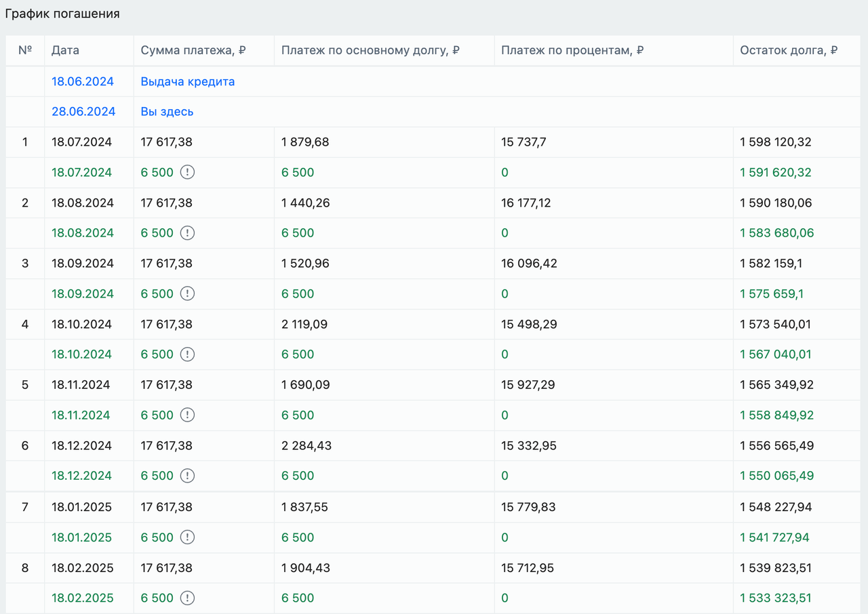868x614 pixels.
Task: Select green remaining debt 1 591 620,32
Action: pyautogui.click(x=776, y=172)
